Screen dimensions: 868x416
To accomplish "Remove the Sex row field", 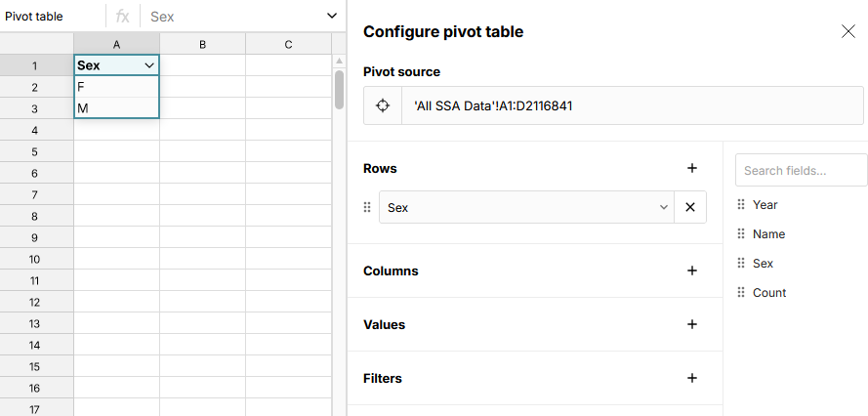I will tap(690, 207).
